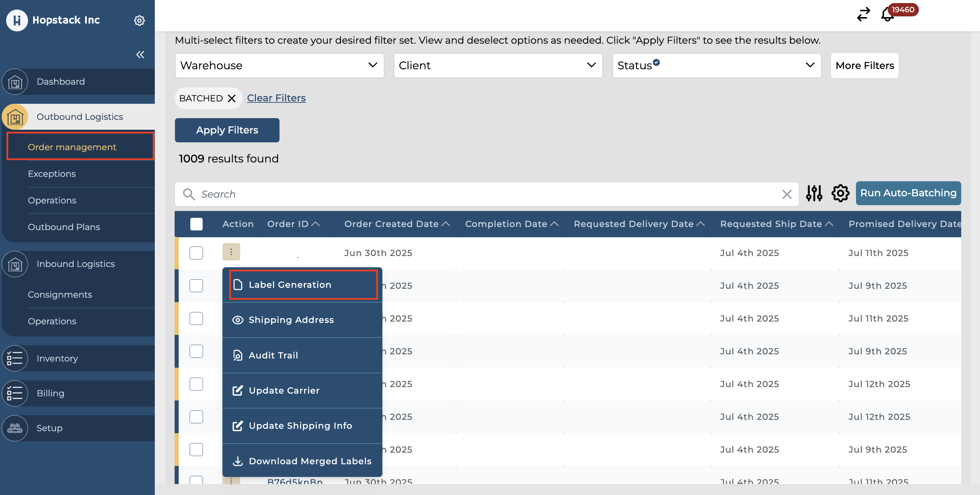The image size is (980, 495).
Task: Collapse the sidebar with double chevron
Action: pos(140,55)
